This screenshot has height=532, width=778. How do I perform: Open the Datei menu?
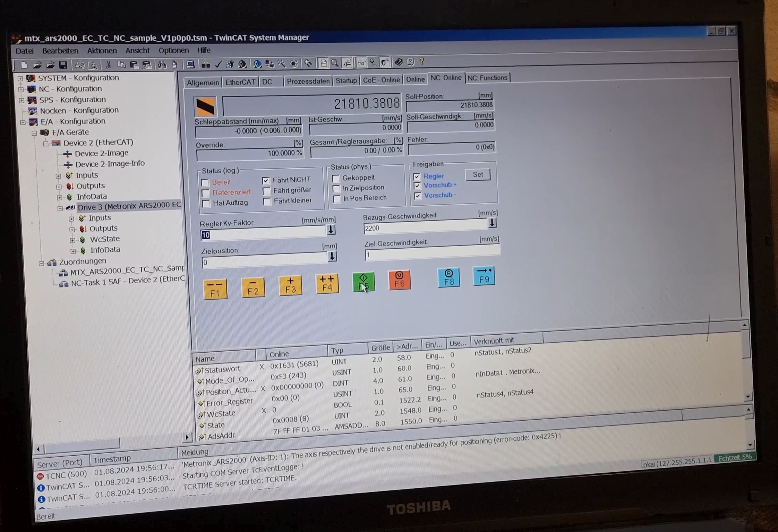[25, 51]
